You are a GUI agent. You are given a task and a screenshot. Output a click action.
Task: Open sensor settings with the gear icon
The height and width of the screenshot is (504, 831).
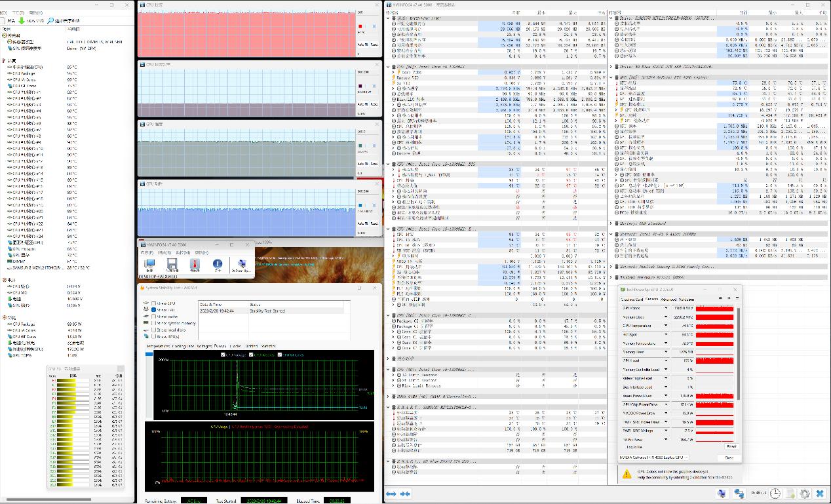[805, 494]
